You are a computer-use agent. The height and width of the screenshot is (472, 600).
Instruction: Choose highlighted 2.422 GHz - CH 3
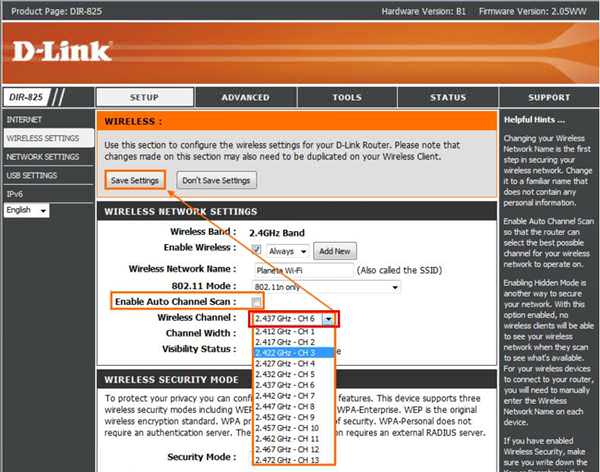coord(294,353)
